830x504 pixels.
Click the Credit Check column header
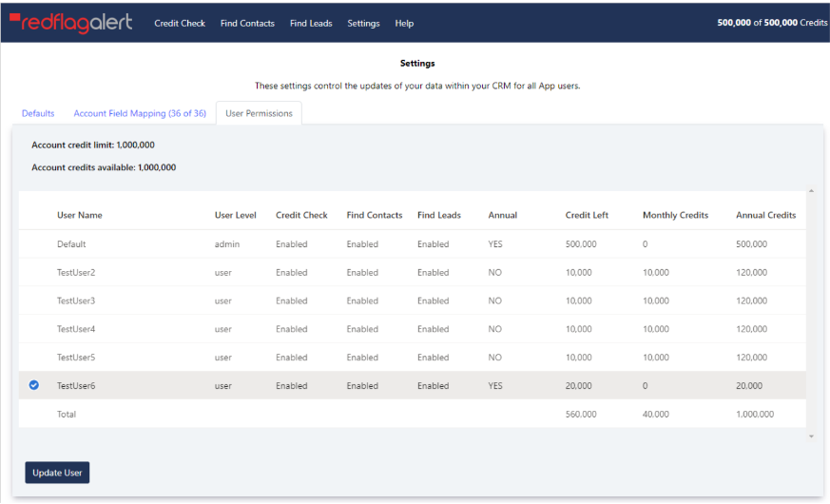click(301, 215)
